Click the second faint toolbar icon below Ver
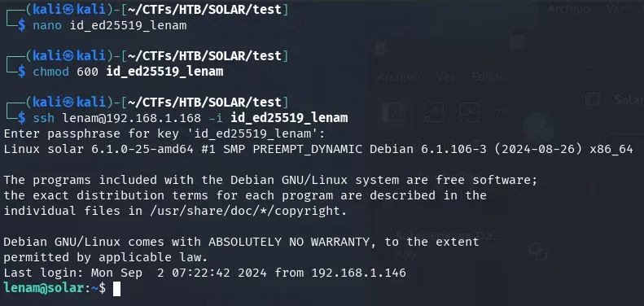 click(x=434, y=112)
